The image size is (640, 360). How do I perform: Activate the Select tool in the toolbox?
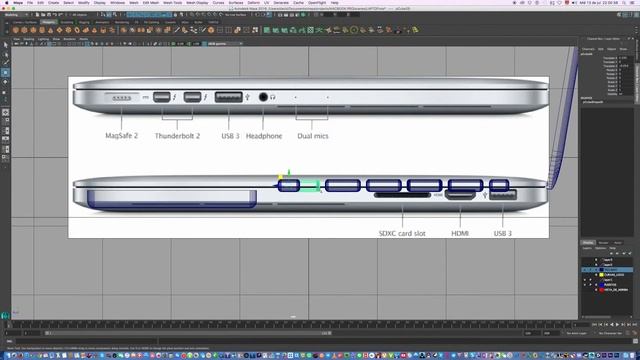[5, 45]
